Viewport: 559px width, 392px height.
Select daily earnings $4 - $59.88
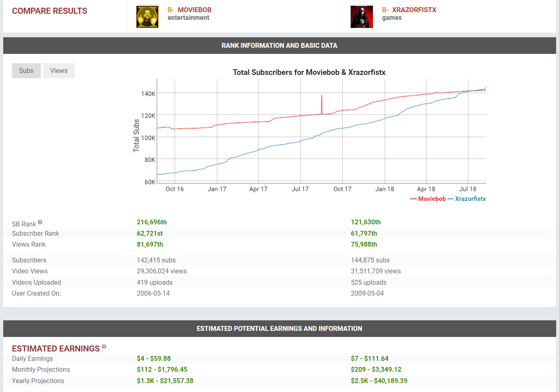point(154,358)
